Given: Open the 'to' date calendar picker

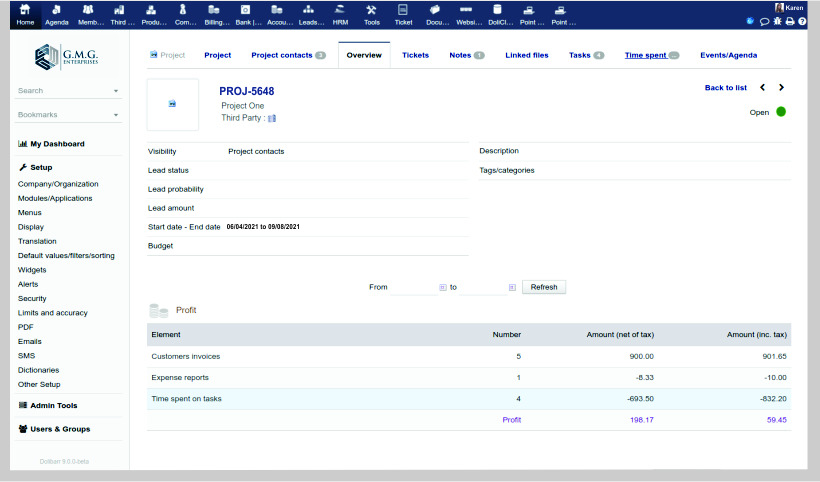Looking at the screenshot, I should pos(512,287).
